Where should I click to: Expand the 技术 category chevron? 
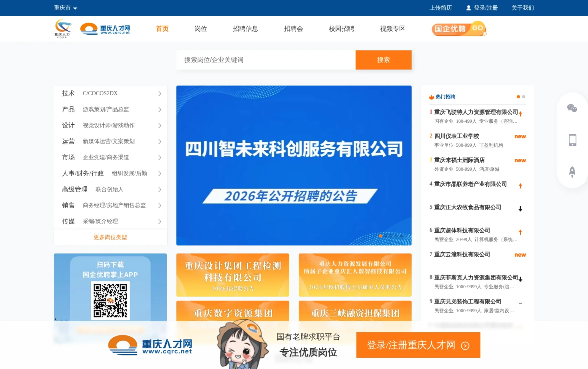point(160,94)
